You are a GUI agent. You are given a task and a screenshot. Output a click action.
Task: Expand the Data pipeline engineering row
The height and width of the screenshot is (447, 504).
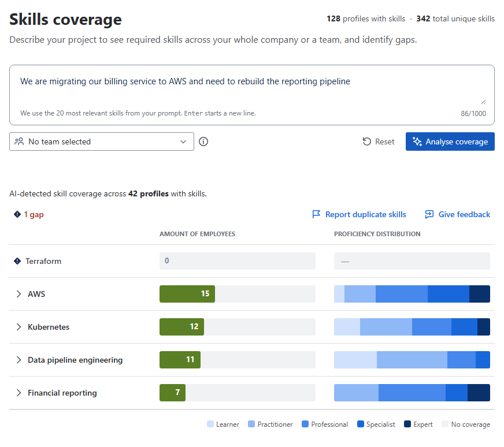(x=18, y=360)
